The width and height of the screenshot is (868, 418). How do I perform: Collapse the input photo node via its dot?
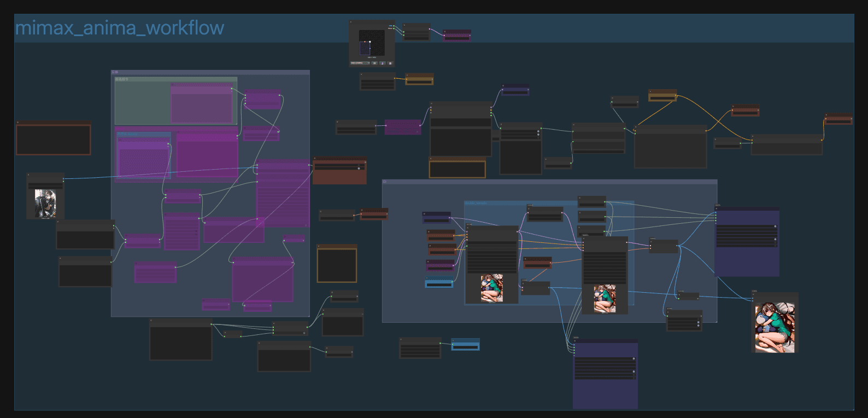click(29, 175)
